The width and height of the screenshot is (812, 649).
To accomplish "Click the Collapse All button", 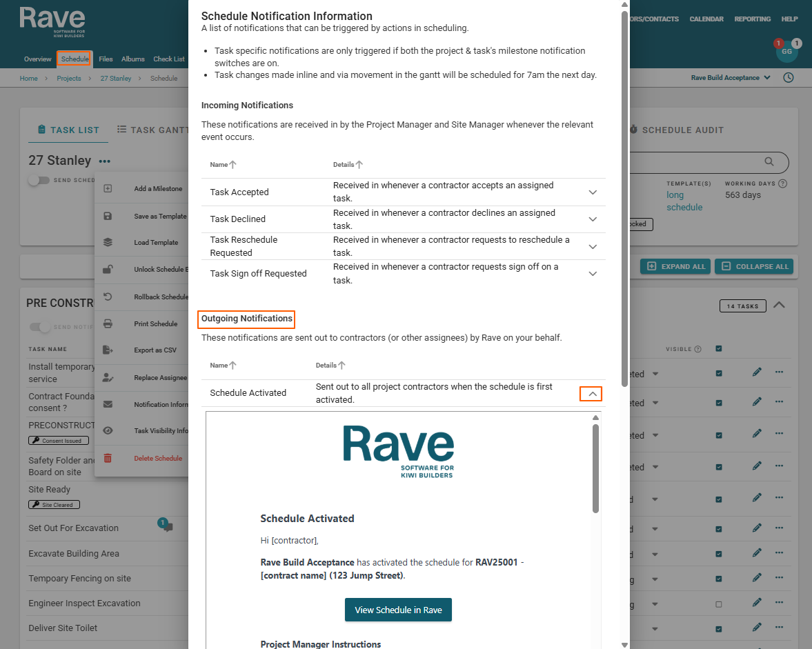I will pos(754,266).
